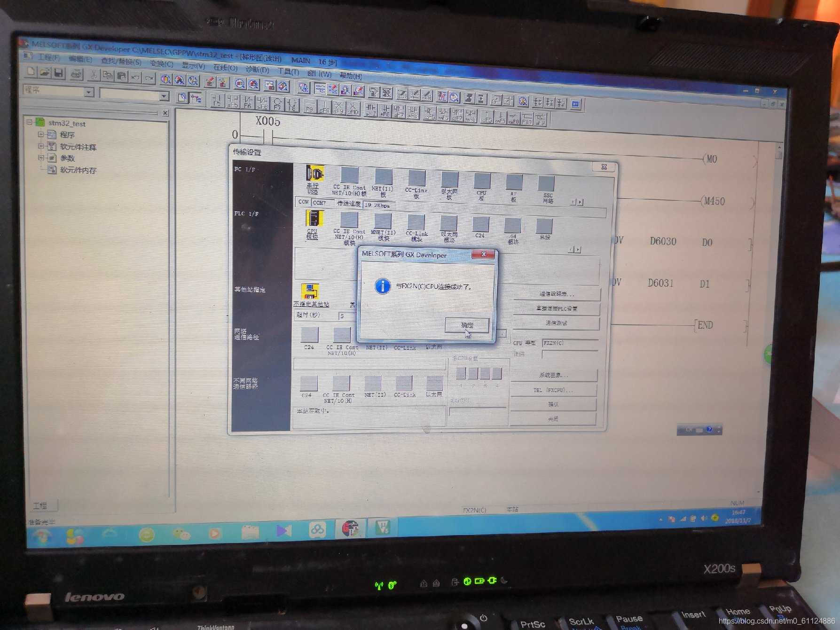840x630 pixels.
Task: Insert an output coil (F7)
Action: [277, 103]
